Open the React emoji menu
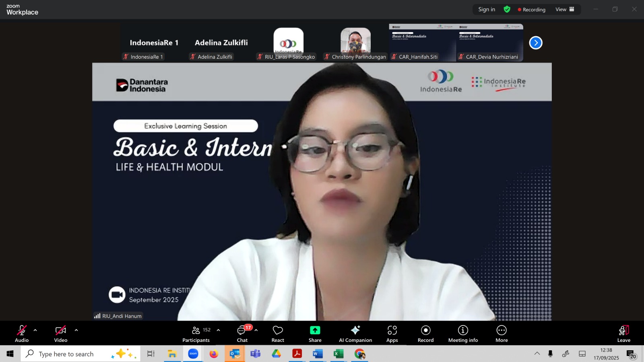Viewport: 644px width, 362px height. (x=278, y=333)
